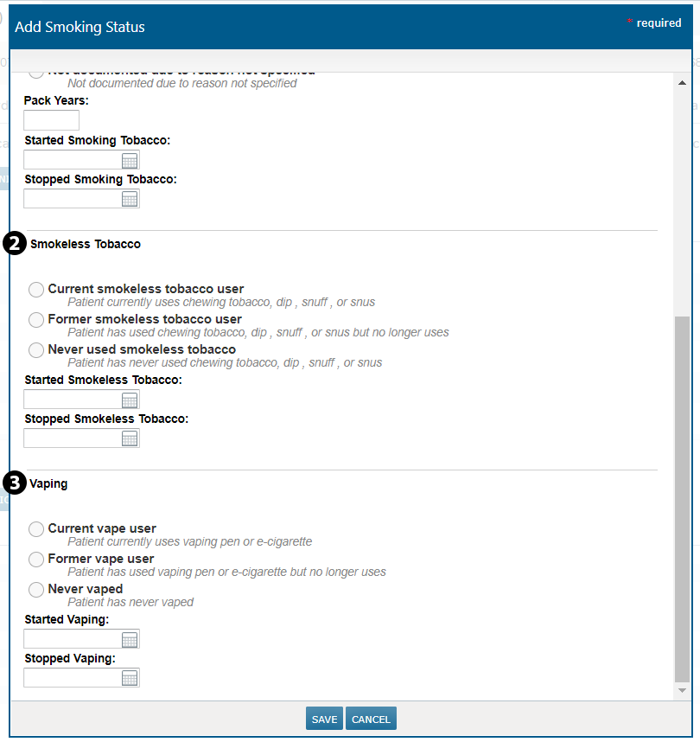Select Never vaped radio button
The width and height of the screenshot is (700, 742).
coord(36,590)
